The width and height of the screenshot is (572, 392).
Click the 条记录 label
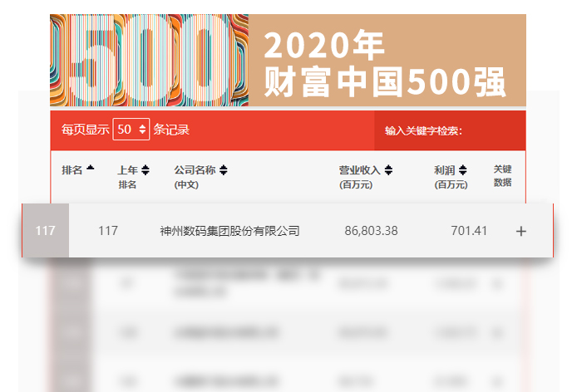pyautogui.click(x=171, y=130)
